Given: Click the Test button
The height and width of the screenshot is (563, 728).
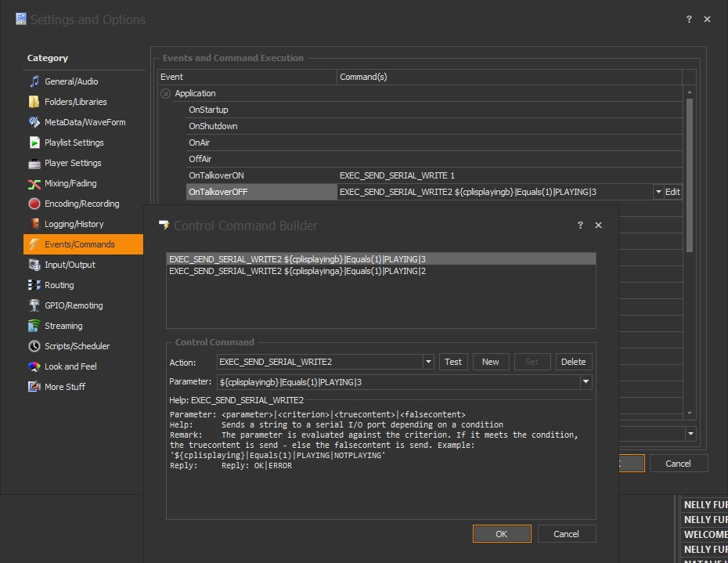Looking at the screenshot, I should pos(452,362).
